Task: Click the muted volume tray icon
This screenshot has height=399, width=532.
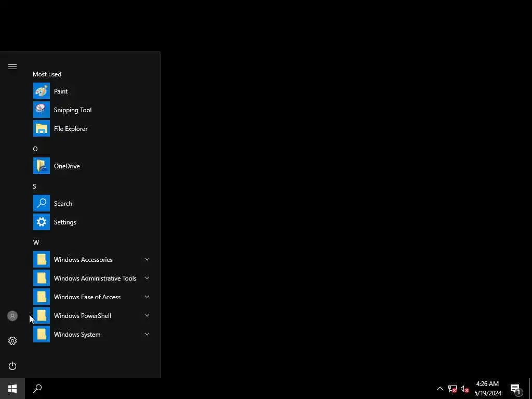Action: click(x=464, y=389)
